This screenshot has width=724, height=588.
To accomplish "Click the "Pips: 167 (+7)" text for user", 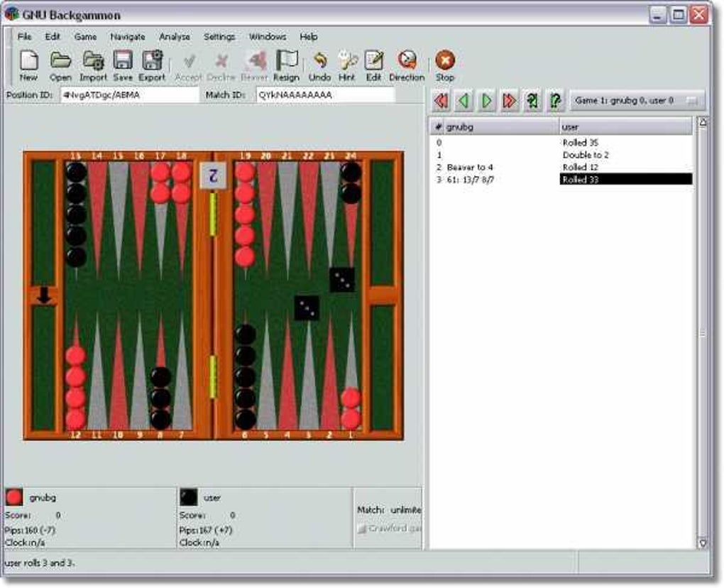I will [205, 530].
